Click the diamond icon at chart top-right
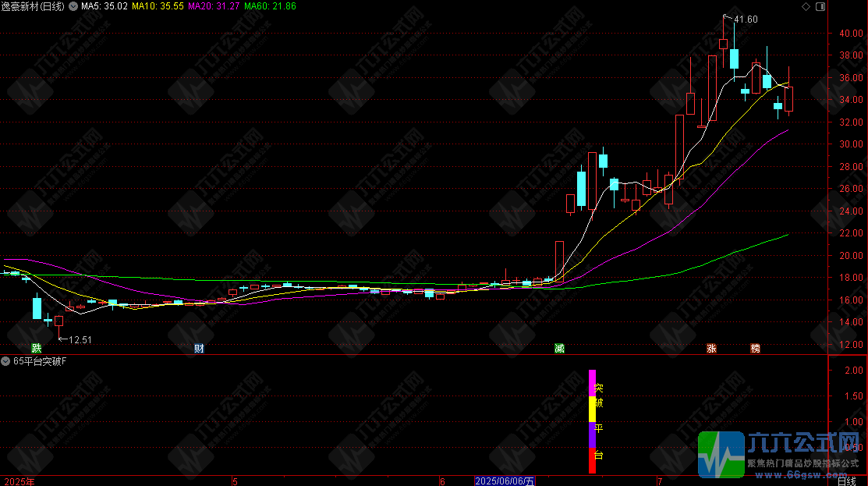 click(x=806, y=7)
